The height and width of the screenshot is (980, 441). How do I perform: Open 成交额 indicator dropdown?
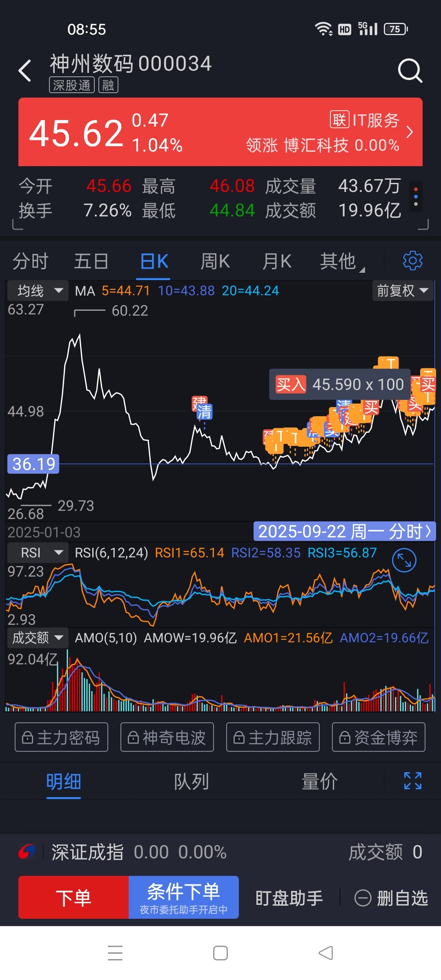[38, 637]
